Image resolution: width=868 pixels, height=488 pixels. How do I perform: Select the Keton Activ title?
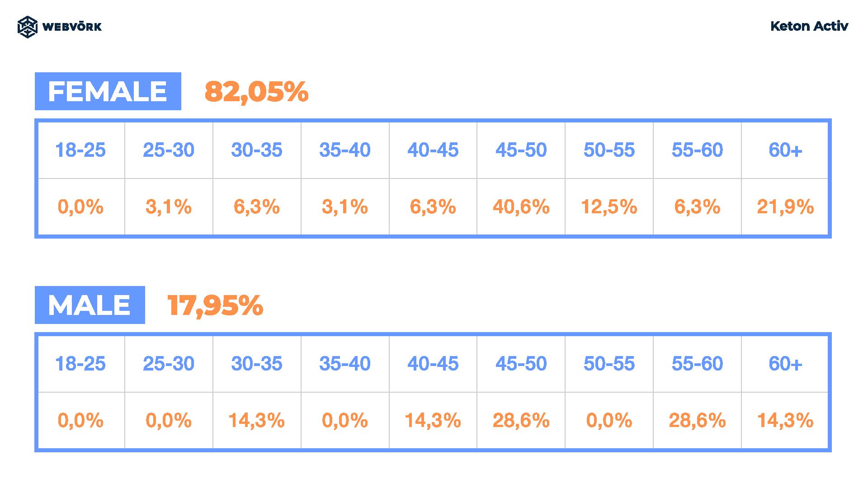[809, 26]
